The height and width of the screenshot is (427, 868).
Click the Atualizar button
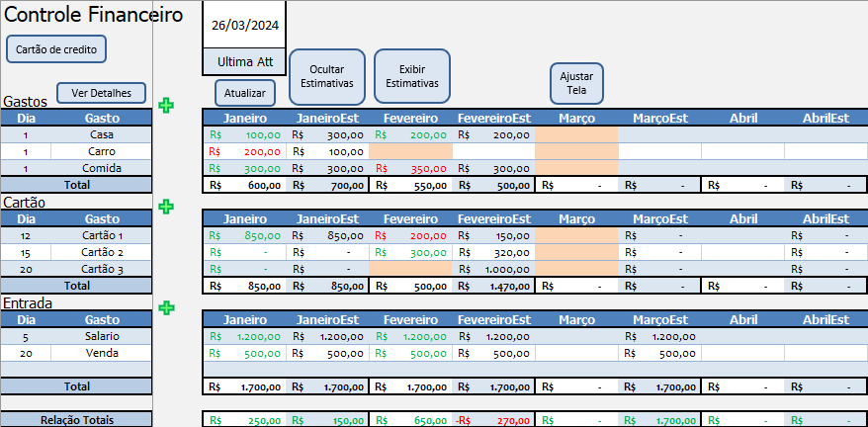[244, 93]
